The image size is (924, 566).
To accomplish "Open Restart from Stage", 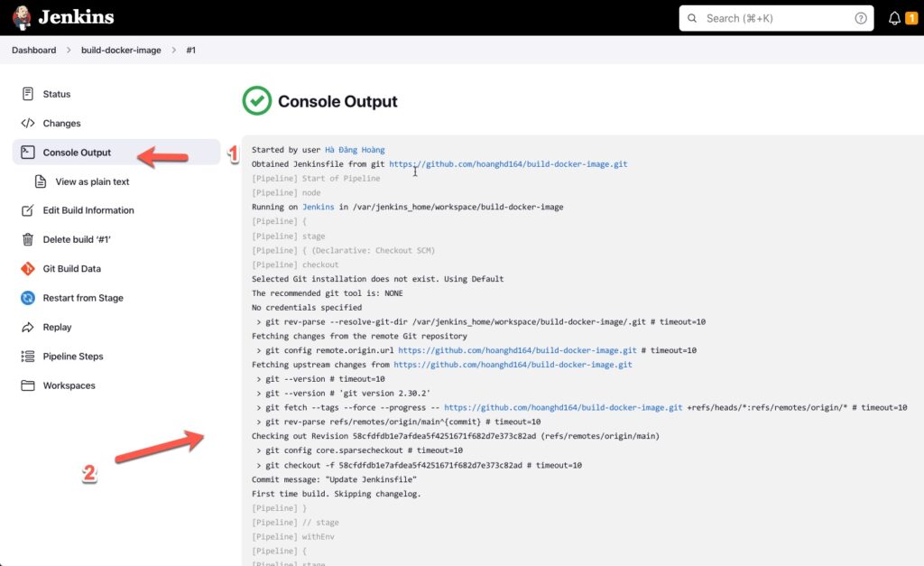I will (x=83, y=298).
